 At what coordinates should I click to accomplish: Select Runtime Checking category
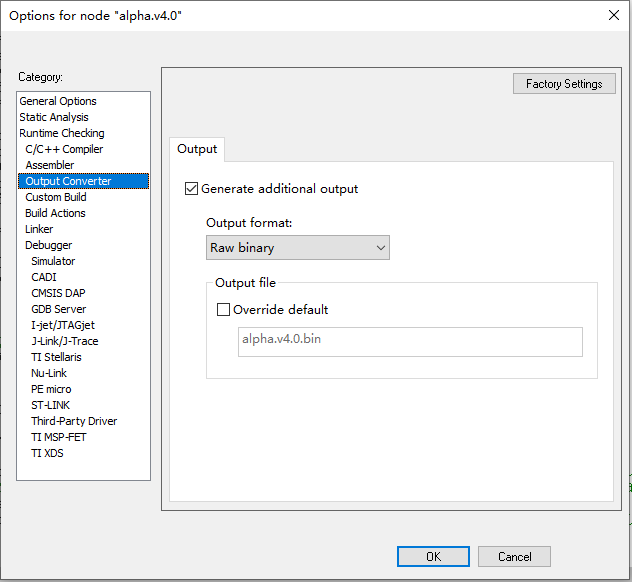tap(62, 133)
